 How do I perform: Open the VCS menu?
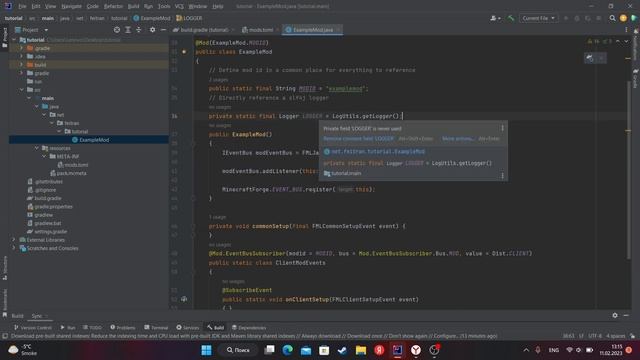click(179, 6)
